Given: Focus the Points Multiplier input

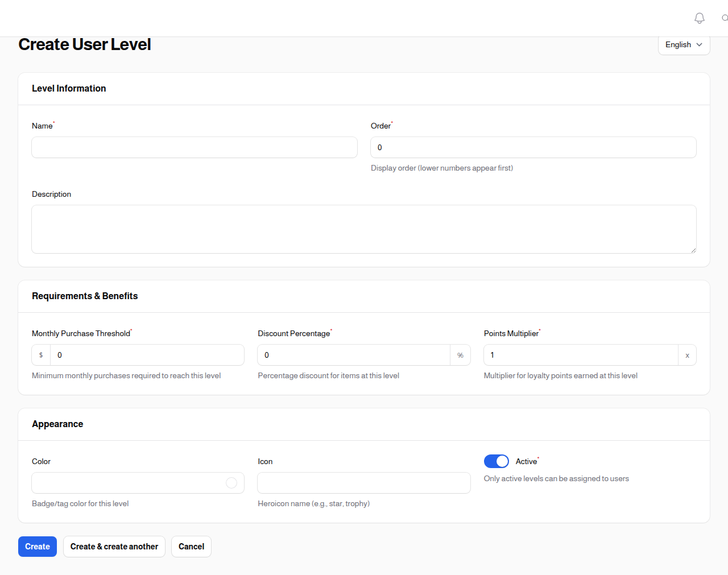Looking at the screenshot, I should [580, 354].
